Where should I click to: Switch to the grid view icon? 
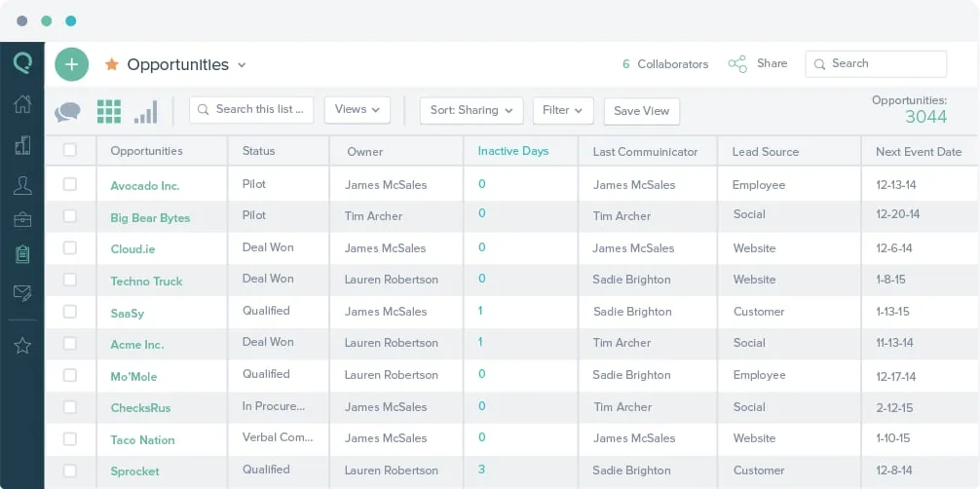point(109,111)
